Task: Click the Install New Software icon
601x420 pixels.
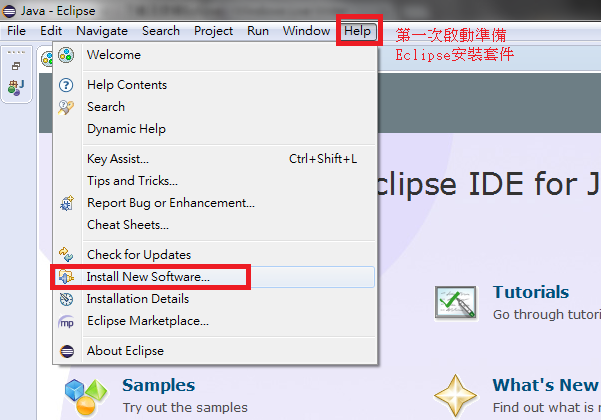Action: [x=66, y=277]
